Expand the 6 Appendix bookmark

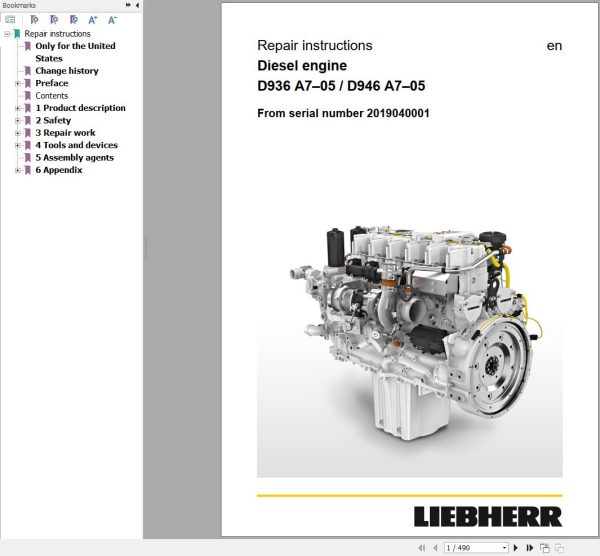(18, 170)
